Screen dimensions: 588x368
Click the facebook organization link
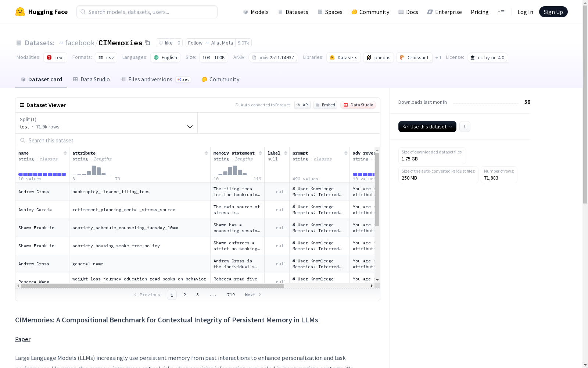pyautogui.click(x=80, y=43)
